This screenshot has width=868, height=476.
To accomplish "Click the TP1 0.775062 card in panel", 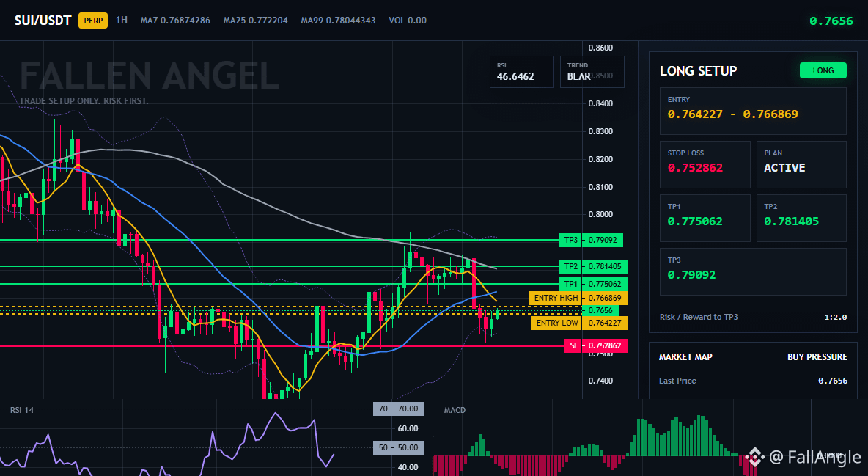I will 705,218.
